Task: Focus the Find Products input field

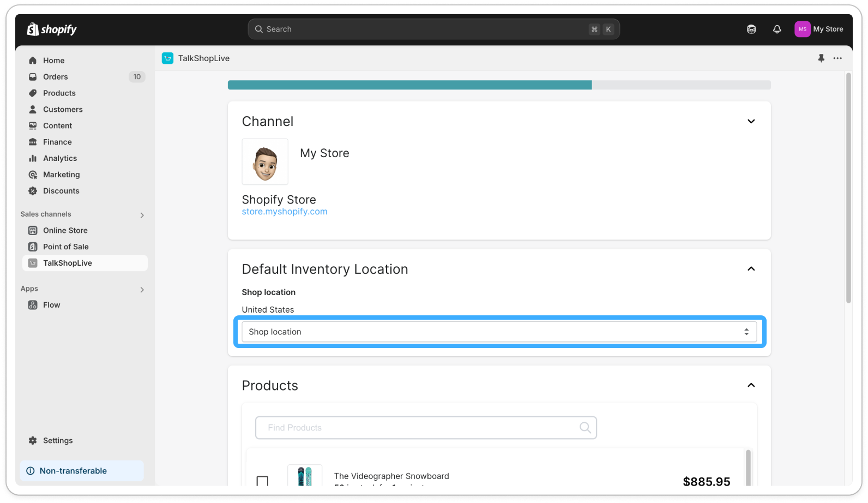Action: pyautogui.click(x=426, y=428)
